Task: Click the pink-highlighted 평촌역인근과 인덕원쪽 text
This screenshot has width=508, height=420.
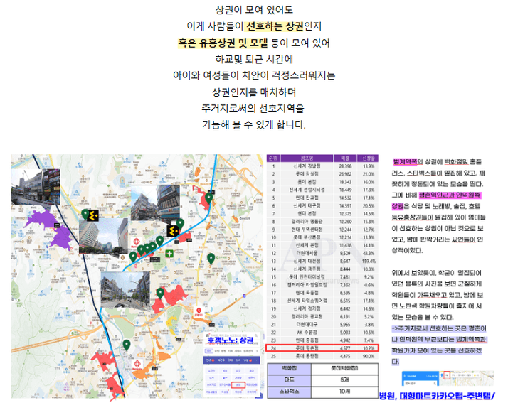Action: 450,195
